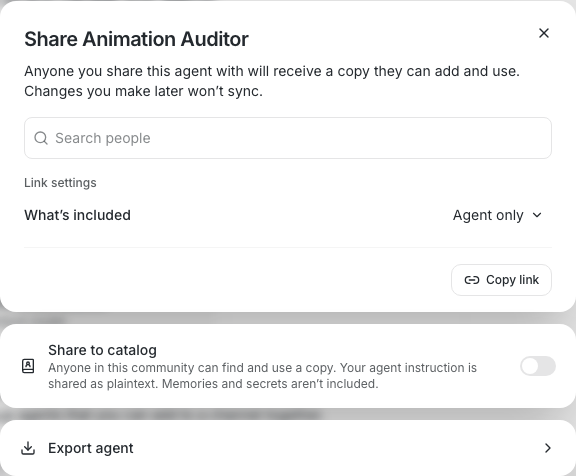Open the Export agent row
Viewport: 576px width, 476px height.
[288, 448]
